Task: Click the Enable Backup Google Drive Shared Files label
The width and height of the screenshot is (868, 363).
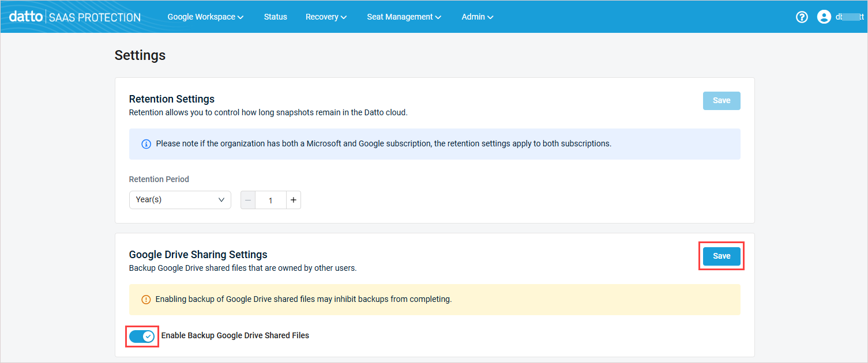Action: [x=235, y=335]
